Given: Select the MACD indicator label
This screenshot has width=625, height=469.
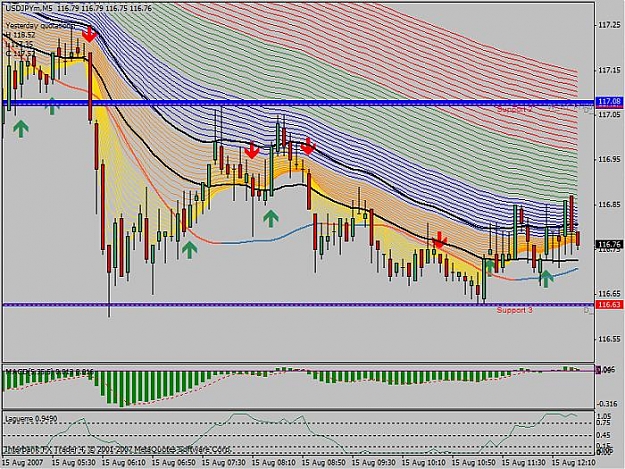Looking at the screenshot, I should [x=49, y=372].
